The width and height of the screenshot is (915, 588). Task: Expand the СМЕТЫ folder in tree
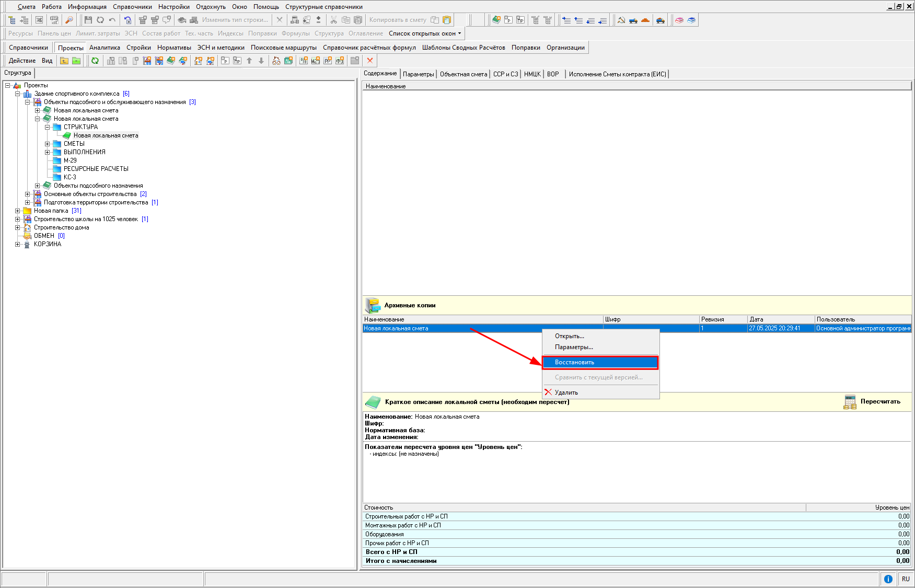click(x=48, y=144)
